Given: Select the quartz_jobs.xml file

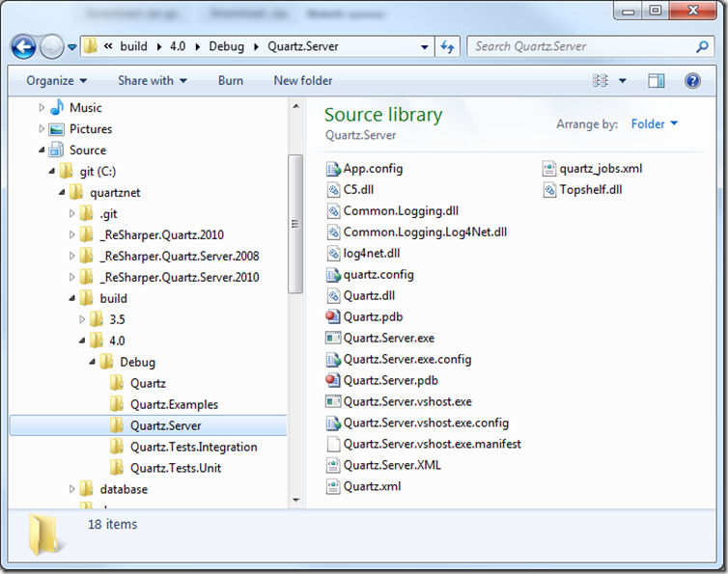Looking at the screenshot, I should [600, 168].
